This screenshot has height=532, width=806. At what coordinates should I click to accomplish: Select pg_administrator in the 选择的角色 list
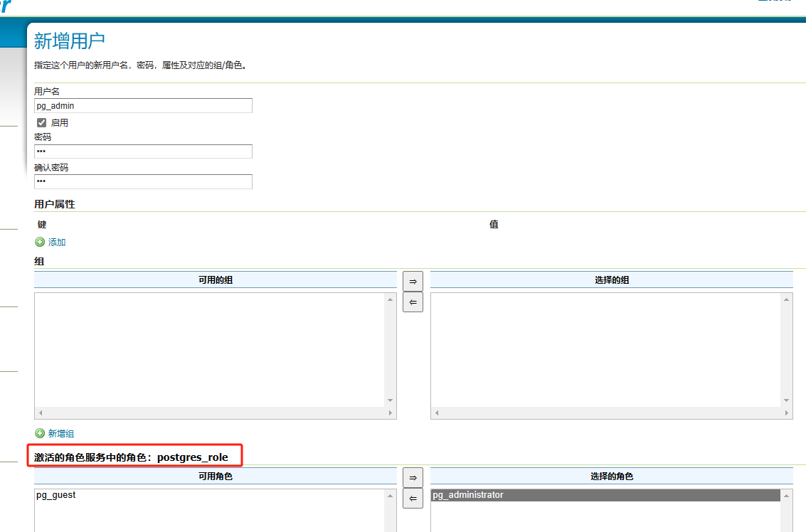click(468, 495)
